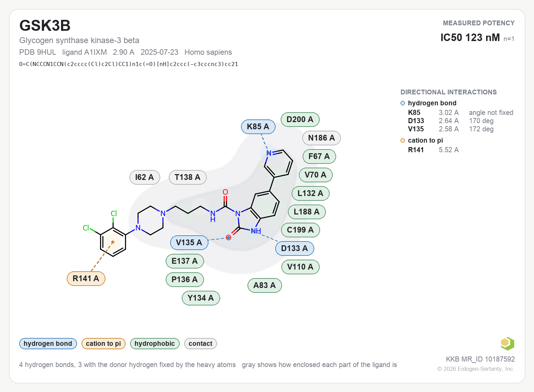
Task: Click residue Y134 A
Action: click(x=201, y=298)
